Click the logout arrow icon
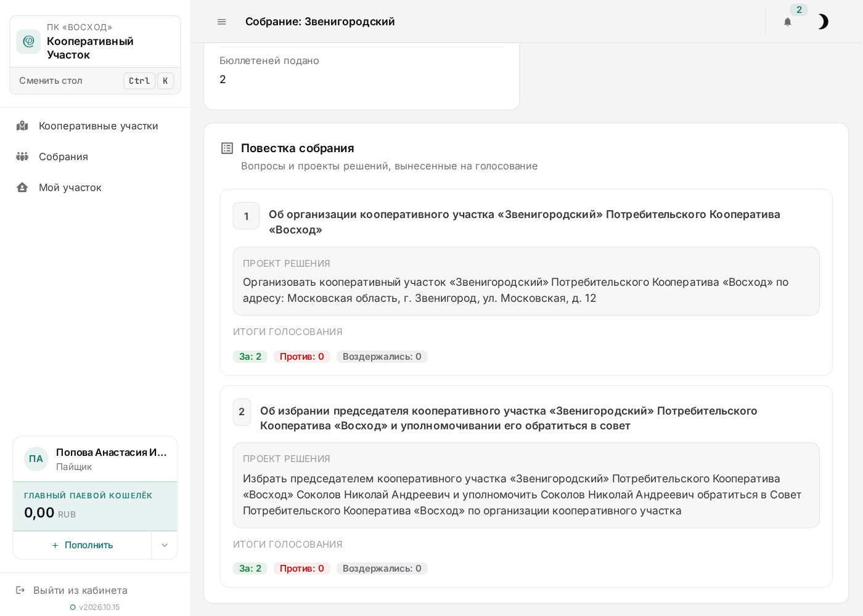Screen dimensions: 863x616 pyautogui.click(x=20, y=590)
